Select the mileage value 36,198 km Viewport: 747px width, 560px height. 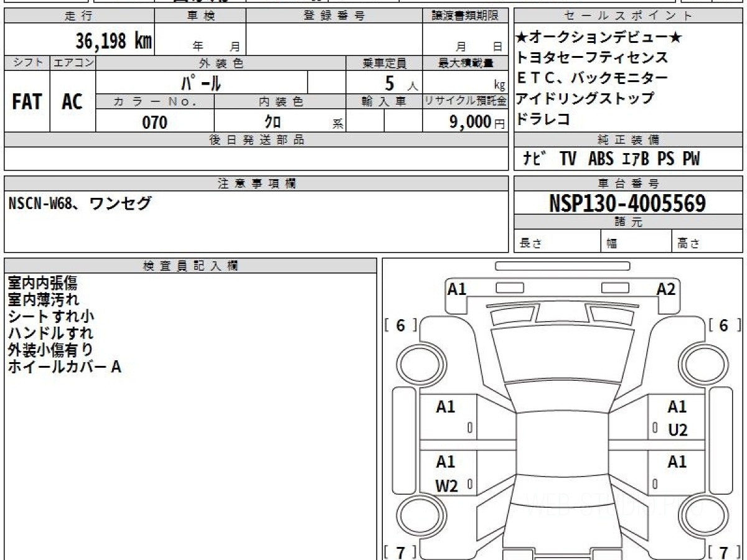114,40
